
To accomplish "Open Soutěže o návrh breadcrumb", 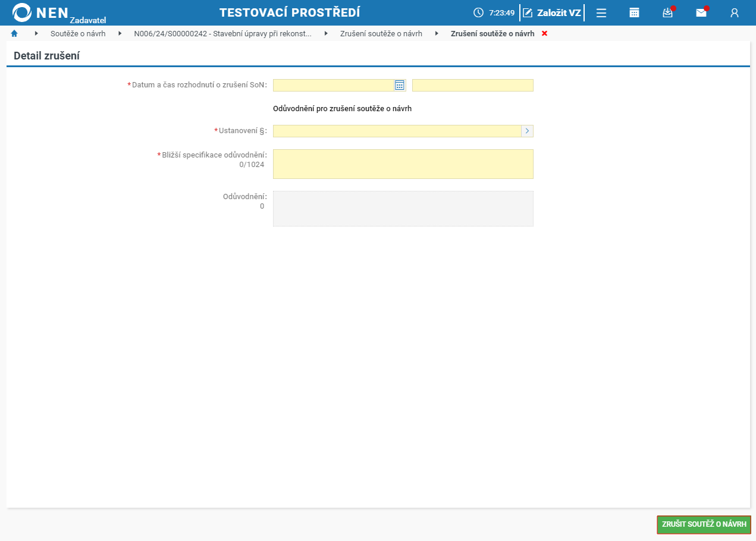I will [78, 33].
